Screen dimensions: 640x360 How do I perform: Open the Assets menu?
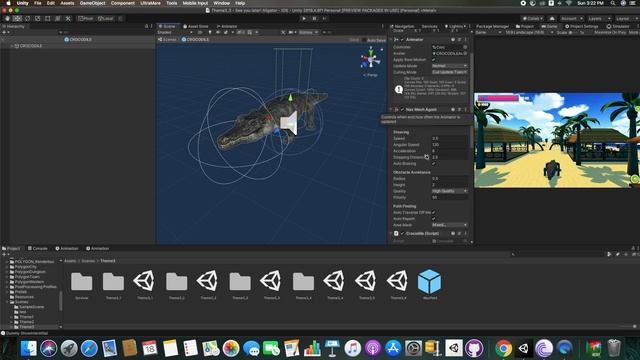pyautogui.click(x=67, y=3)
